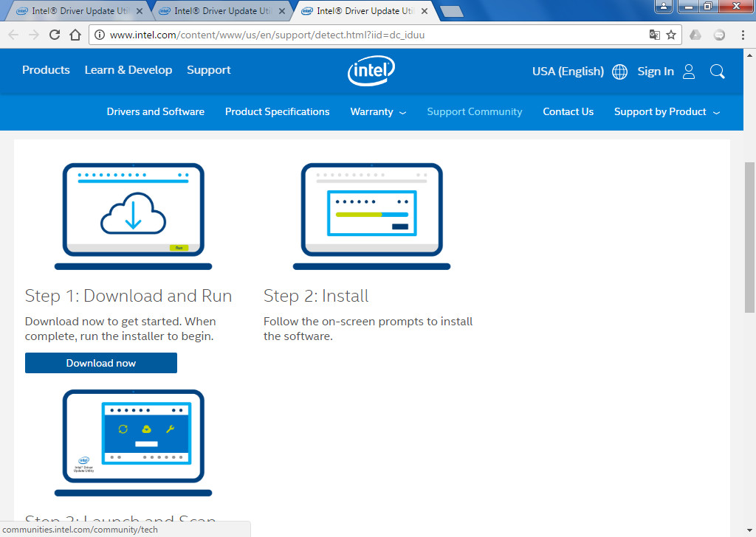The height and width of the screenshot is (537, 756).
Task: Click the Drivers and Software link
Action: (155, 111)
